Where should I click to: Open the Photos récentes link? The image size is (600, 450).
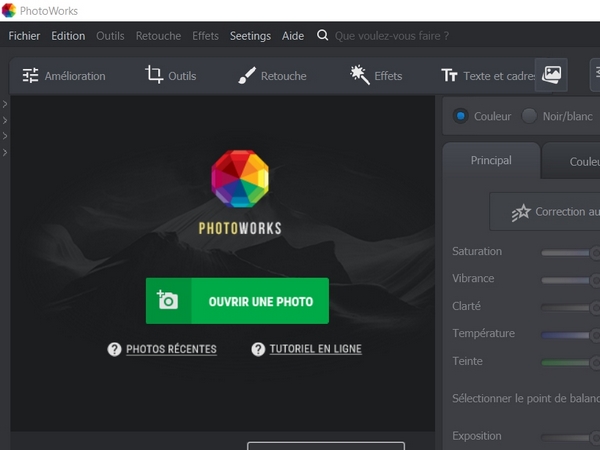171,349
